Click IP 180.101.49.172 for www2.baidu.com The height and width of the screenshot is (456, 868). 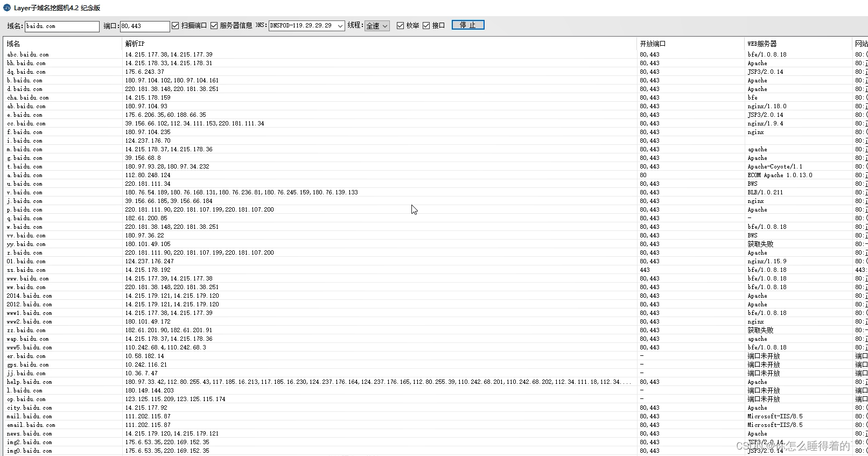(x=148, y=321)
